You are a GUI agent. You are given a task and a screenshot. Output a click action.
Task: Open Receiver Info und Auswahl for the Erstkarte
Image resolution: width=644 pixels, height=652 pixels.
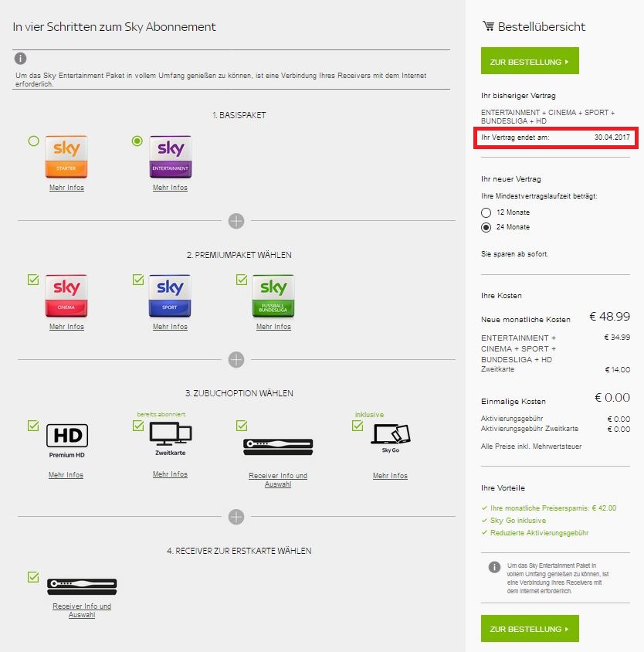click(82, 610)
